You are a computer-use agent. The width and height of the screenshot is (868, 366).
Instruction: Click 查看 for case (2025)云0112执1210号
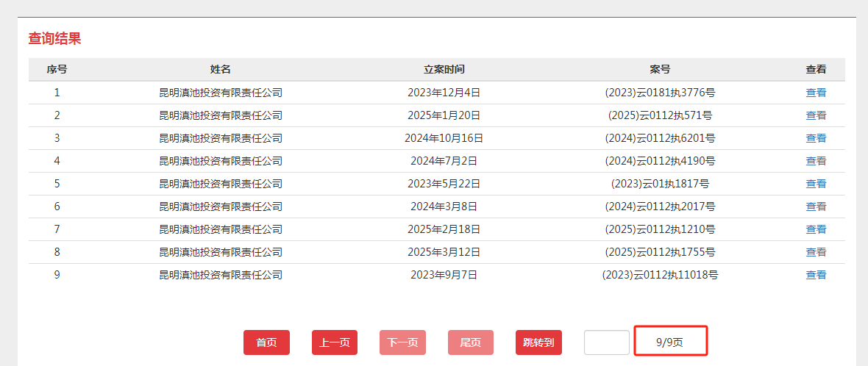816,229
